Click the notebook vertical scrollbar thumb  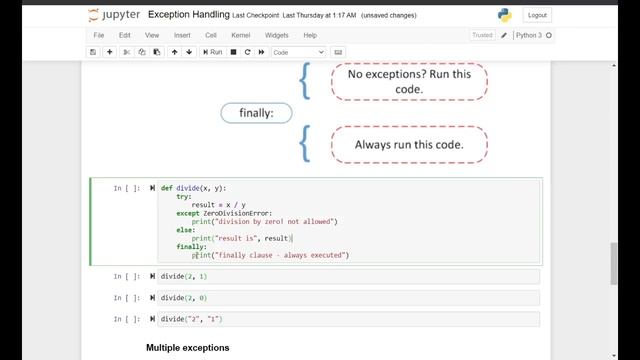pyautogui.click(x=614, y=263)
